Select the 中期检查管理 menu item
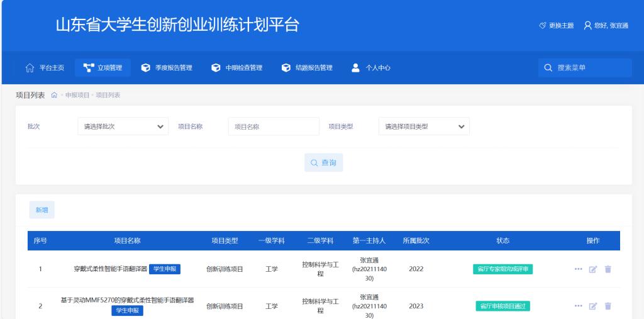 point(237,68)
